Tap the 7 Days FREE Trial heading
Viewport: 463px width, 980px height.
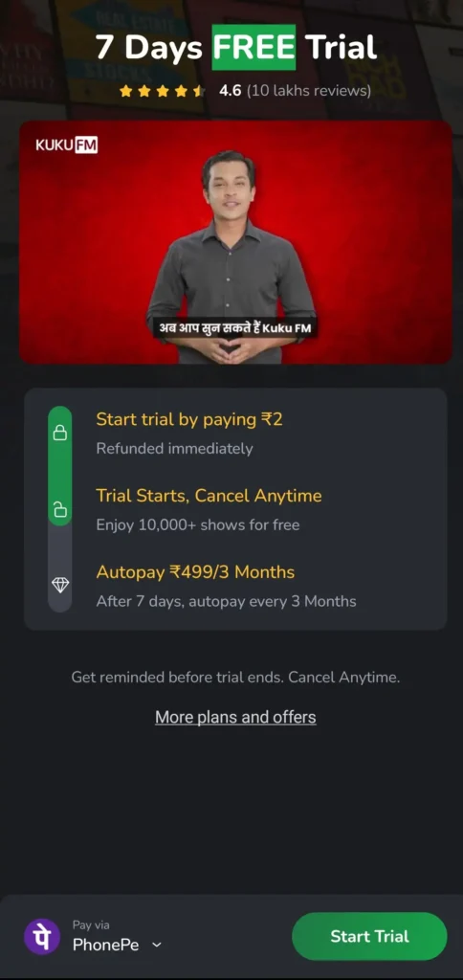click(235, 48)
